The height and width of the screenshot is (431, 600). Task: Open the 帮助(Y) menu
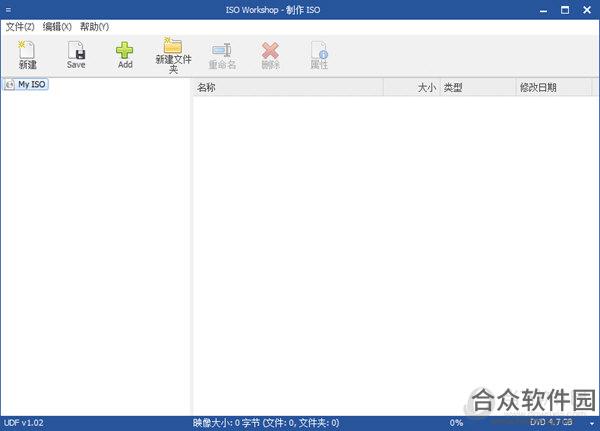tap(94, 27)
